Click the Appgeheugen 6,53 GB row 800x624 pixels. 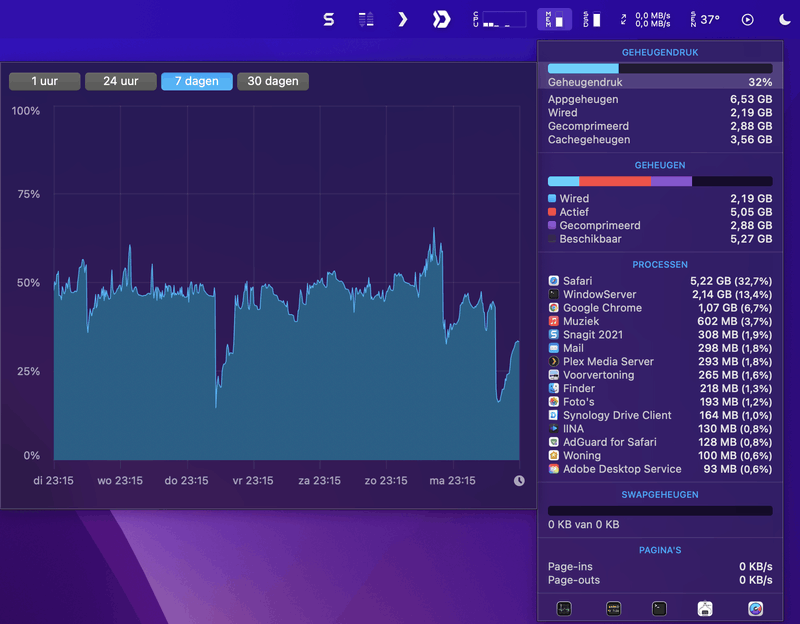[660, 99]
